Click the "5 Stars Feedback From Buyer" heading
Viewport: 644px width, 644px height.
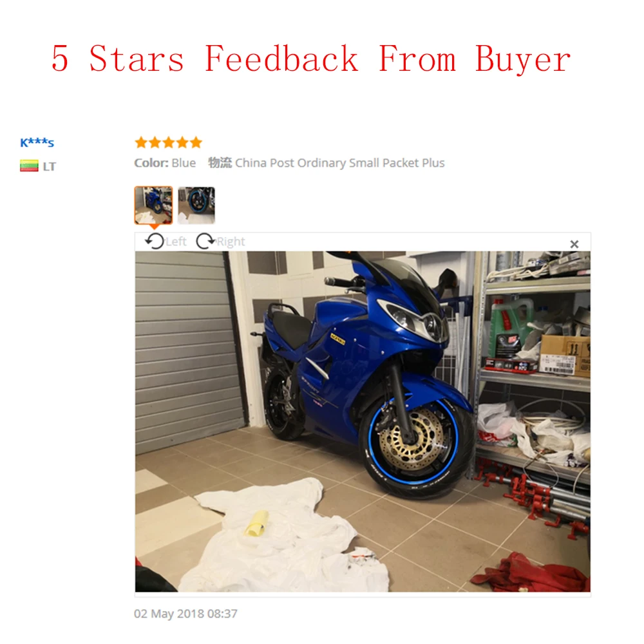coord(311,59)
